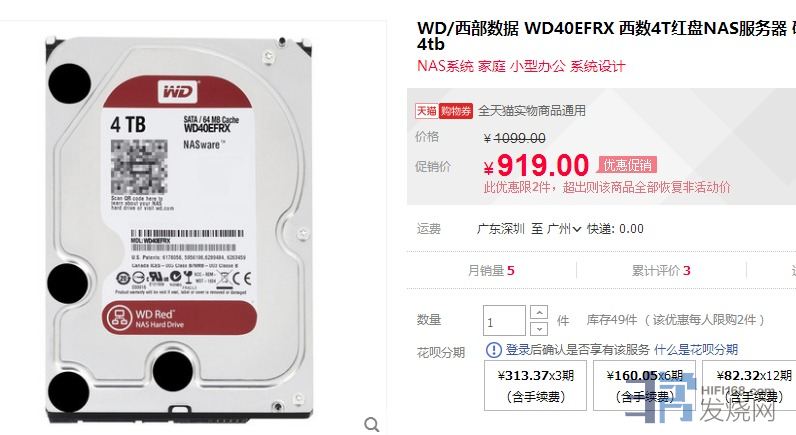This screenshot has width=796, height=435.
Task: Click the QR code on the drive label
Action: pyautogui.click(x=139, y=167)
